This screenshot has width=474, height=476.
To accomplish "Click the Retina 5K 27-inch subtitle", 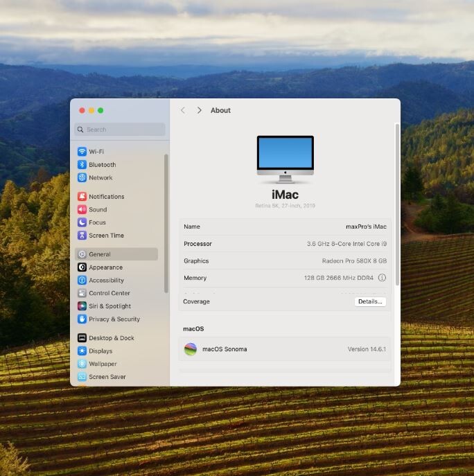I will [285, 206].
